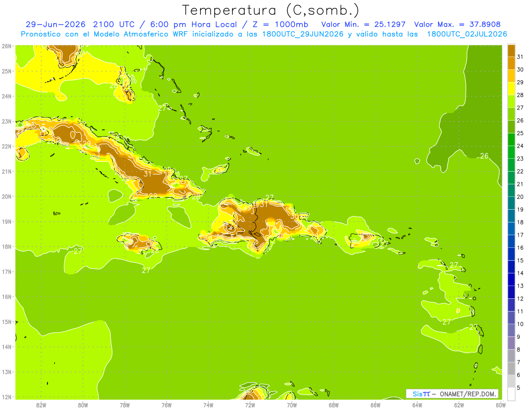Select initialization time '1800UTC_29JUN2026'

pos(302,34)
